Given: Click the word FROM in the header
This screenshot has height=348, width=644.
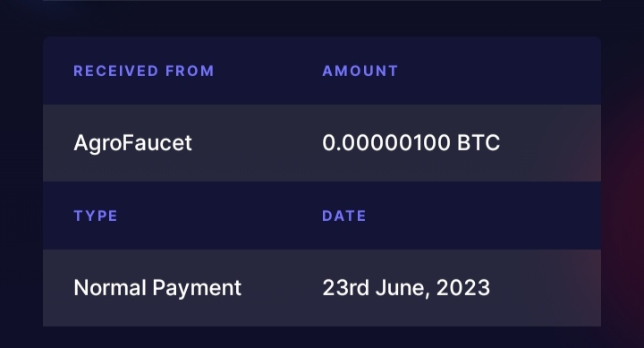Looking at the screenshot, I should [190, 71].
